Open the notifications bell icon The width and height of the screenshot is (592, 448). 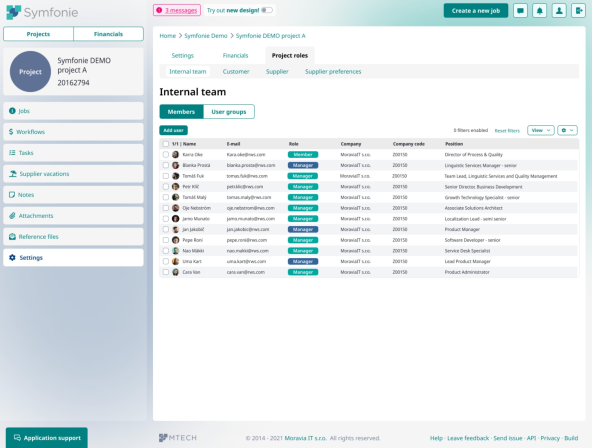[540, 11]
